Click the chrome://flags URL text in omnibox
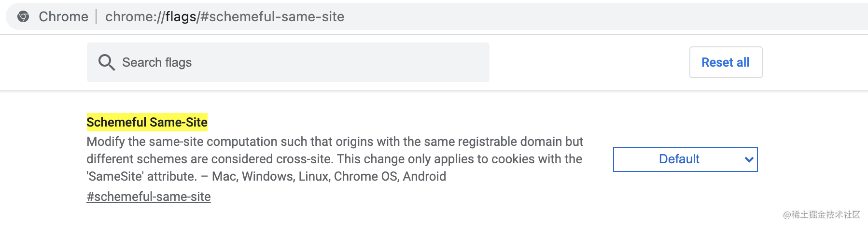This screenshot has height=227, width=868. [224, 17]
